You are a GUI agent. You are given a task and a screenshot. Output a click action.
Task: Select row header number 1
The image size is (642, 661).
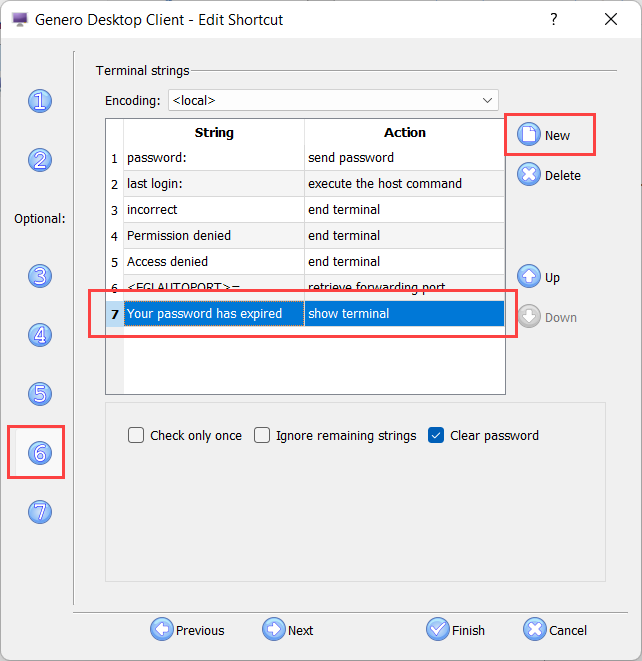(x=115, y=158)
